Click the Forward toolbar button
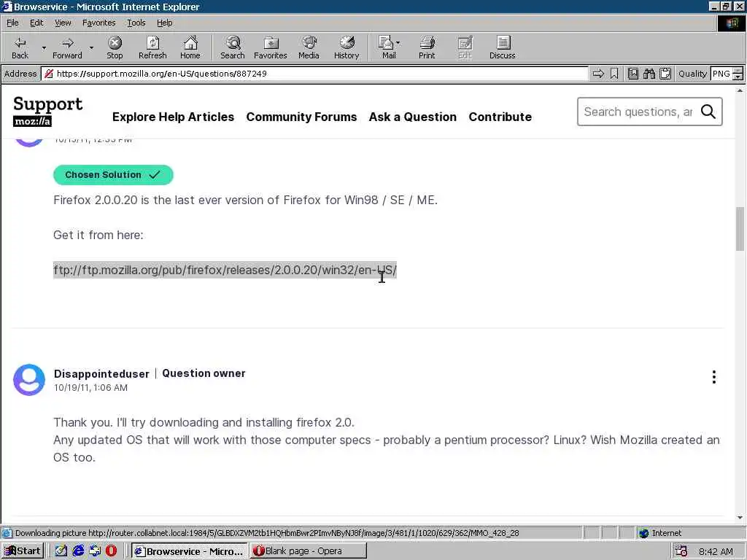The width and height of the screenshot is (747, 560). (67, 47)
